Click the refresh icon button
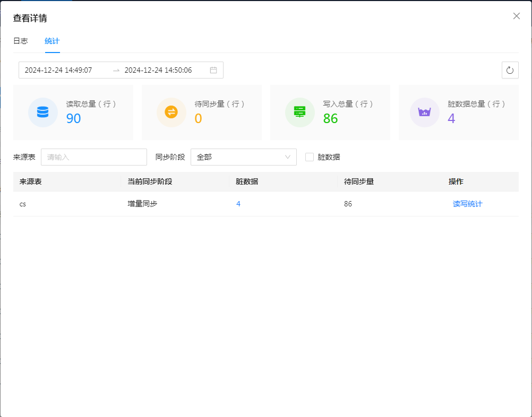The image size is (532, 417). (510, 70)
